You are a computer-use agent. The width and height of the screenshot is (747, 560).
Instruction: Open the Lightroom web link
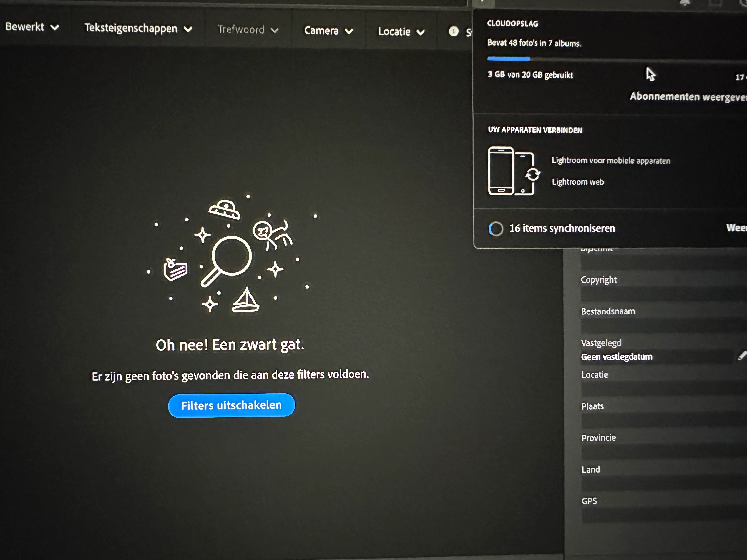577,182
